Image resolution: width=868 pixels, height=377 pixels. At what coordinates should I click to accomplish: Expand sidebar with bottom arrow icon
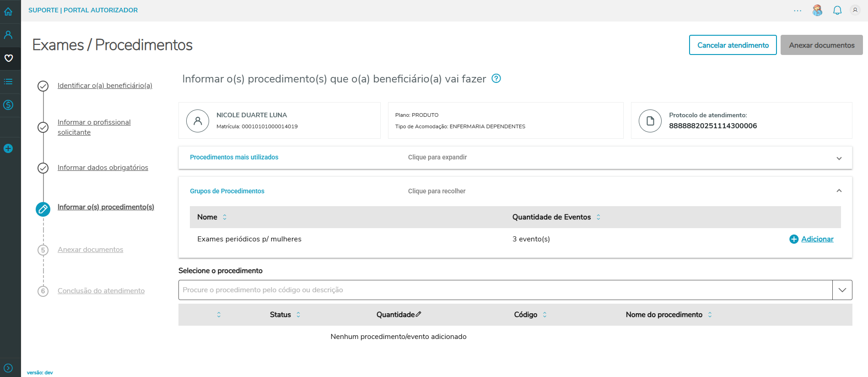pyautogui.click(x=8, y=368)
